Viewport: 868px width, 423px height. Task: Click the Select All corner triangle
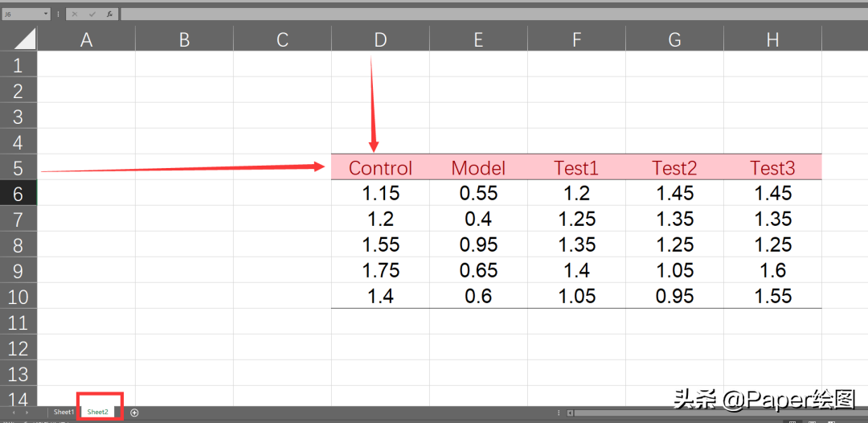pyautogui.click(x=18, y=39)
